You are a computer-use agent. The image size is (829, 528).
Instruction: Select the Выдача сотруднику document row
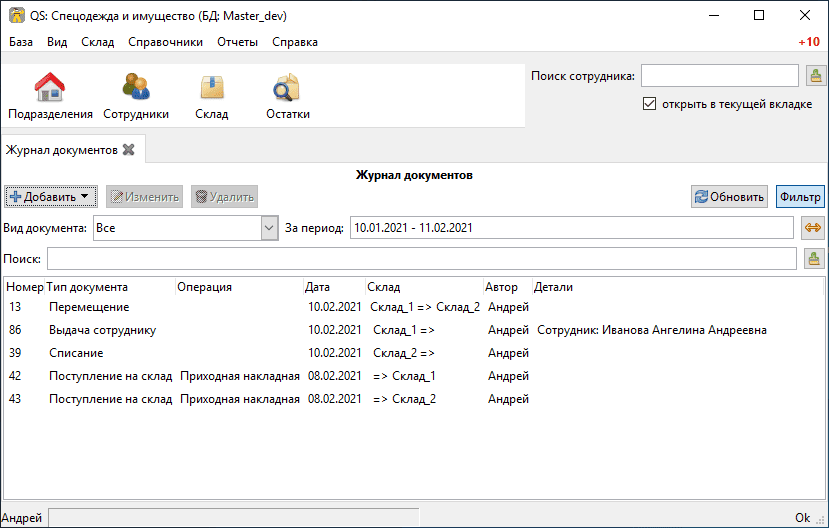pyautogui.click(x=413, y=330)
